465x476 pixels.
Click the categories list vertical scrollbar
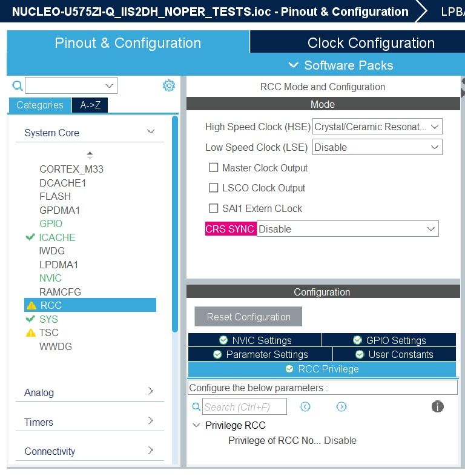click(175, 224)
